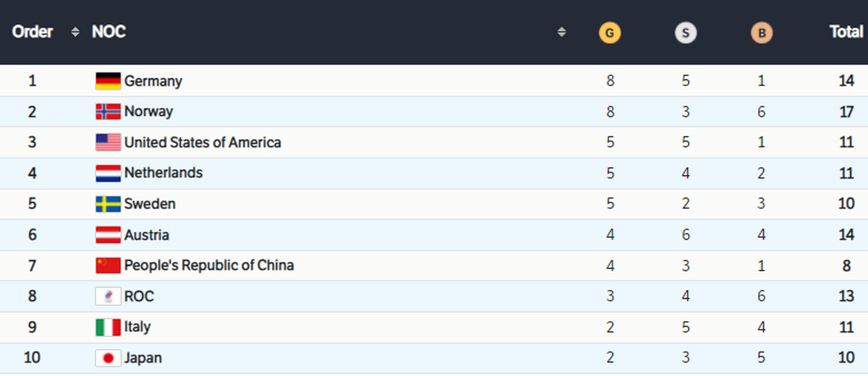868x376 pixels.
Task: Click the Sweden flag icon
Action: point(108,204)
